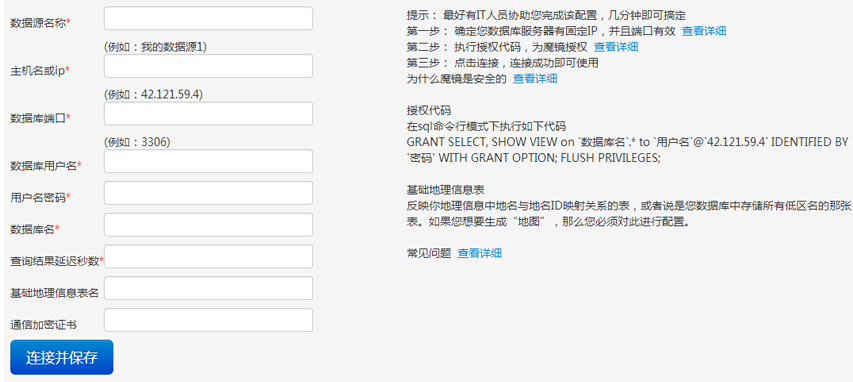Click the 主机名或ip label
This screenshot has width=853, height=382.
pyautogui.click(x=40, y=71)
